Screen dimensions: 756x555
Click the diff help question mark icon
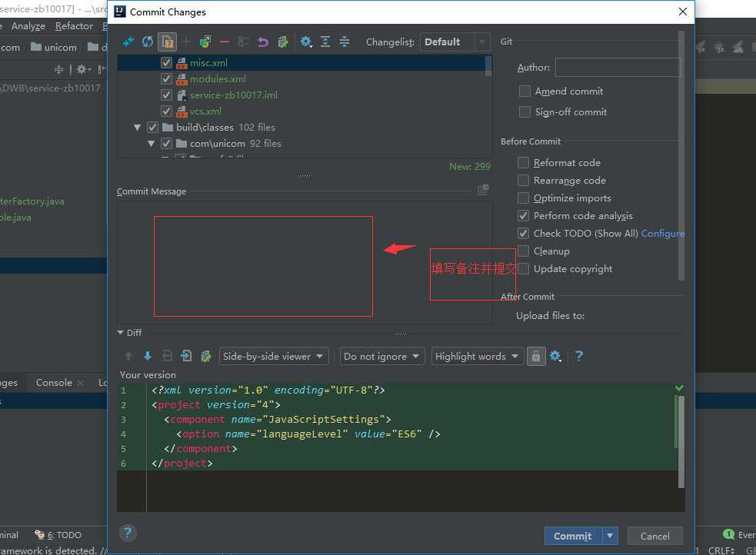(579, 356)
